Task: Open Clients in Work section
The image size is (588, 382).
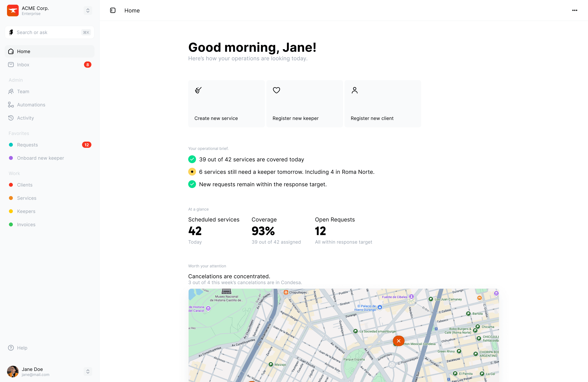Action: [x=49, y=185]
